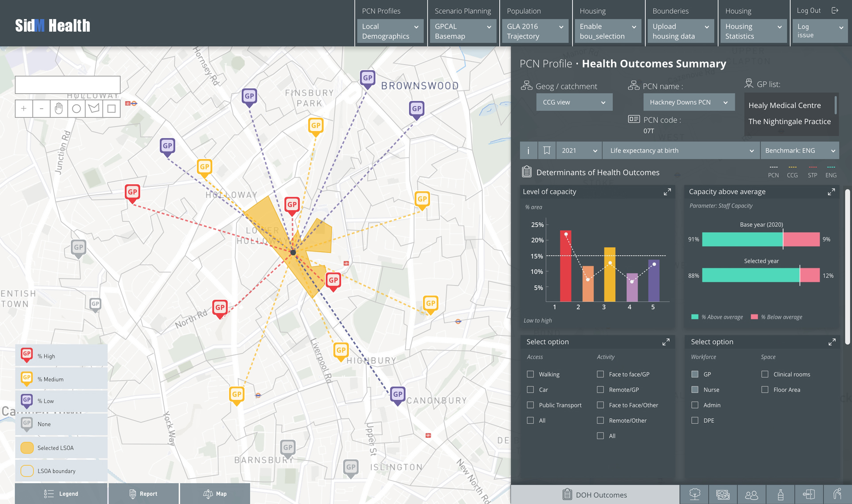Activate the pan hand tool

click(59, 108)
